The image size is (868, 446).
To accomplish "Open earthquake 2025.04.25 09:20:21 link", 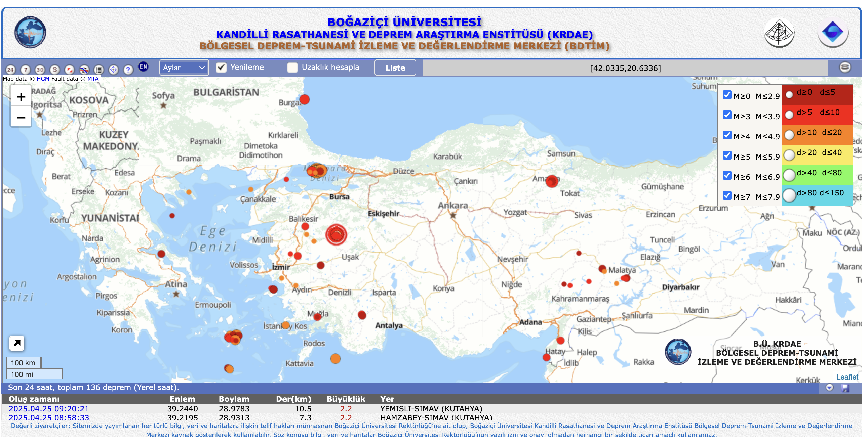I will pos(49,409).
